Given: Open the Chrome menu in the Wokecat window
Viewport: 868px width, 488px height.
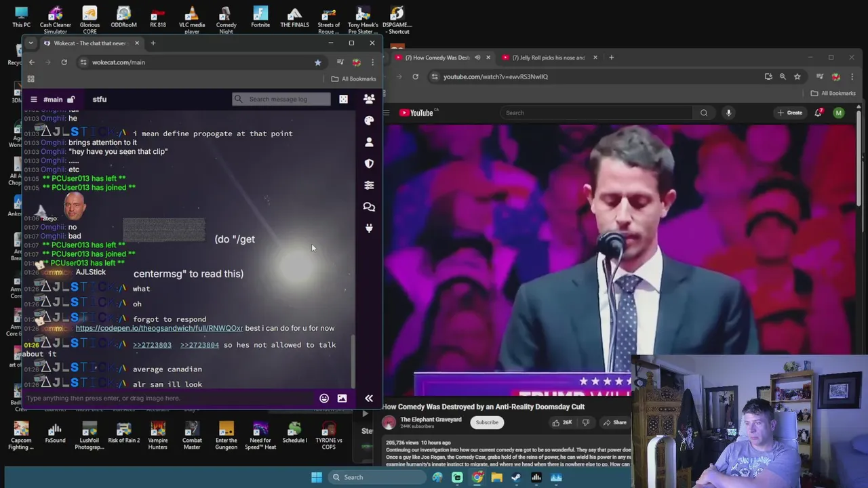Looking at the screenshot, I should coord(372,62).
